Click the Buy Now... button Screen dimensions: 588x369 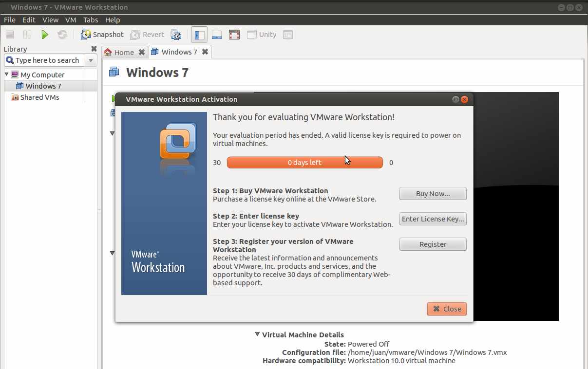[433, 194]
